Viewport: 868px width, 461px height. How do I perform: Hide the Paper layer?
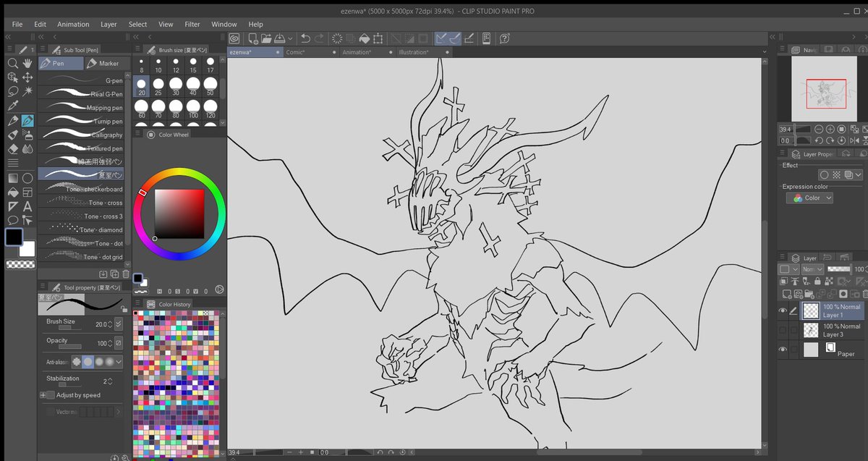(x=783, y=350)
